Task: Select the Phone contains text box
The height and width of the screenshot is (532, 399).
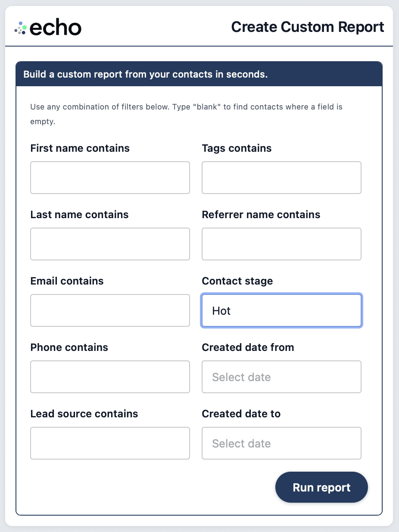Action: 110,377
